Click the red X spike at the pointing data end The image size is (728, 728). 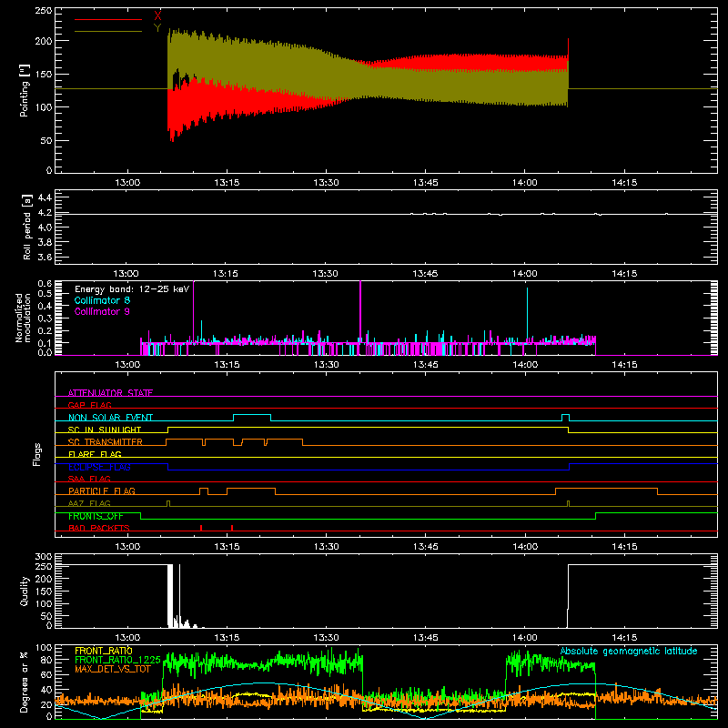[568, 49]
